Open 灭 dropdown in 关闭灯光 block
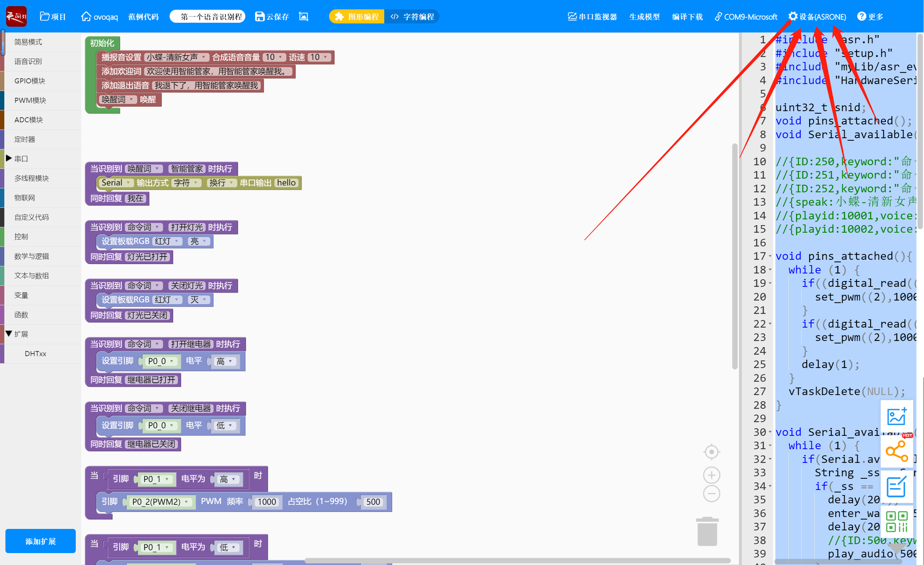924x565 pixels. (198, 299)
